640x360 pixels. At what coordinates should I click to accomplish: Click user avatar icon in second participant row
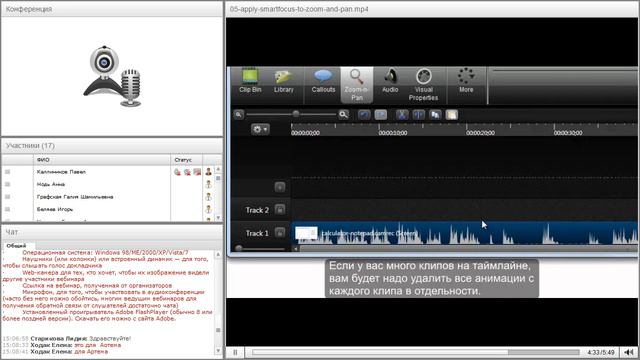point(209,184)
